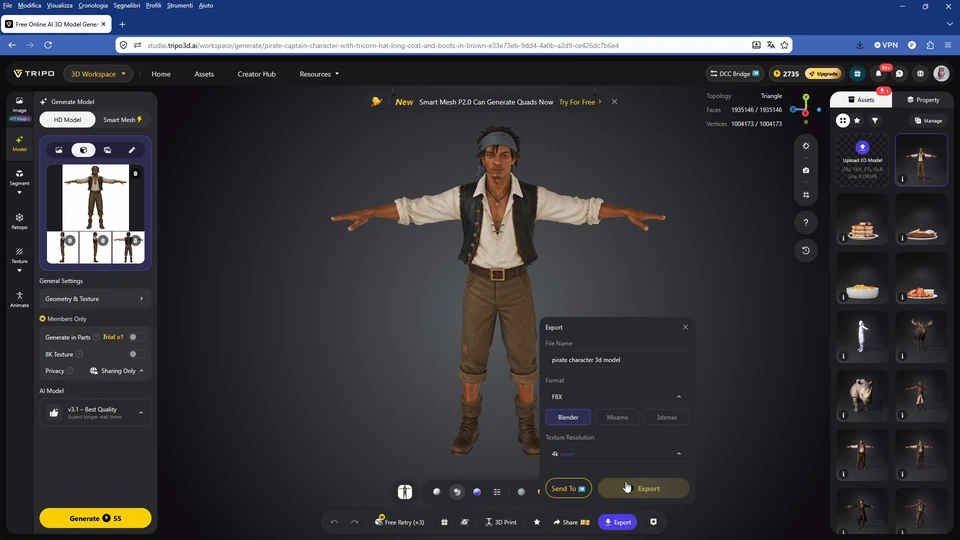960x540 pixels.
Task: Click the Upgrade button
Action: coord(823,73)
